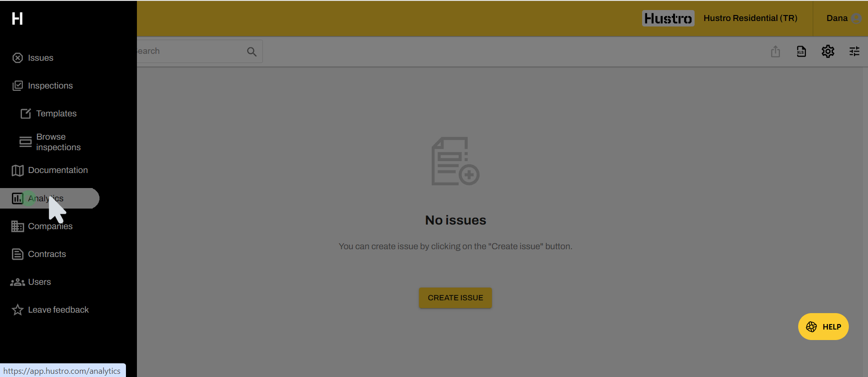Screen dimensions: 868x377
Task: Open the Issues section in sidebar
Action: [40, 58]
